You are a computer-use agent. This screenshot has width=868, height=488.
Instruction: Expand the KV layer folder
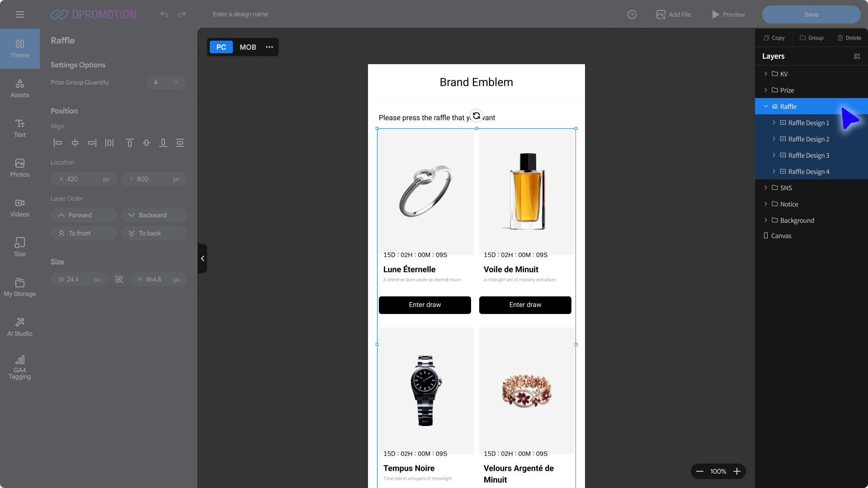(x=765, y=74)
